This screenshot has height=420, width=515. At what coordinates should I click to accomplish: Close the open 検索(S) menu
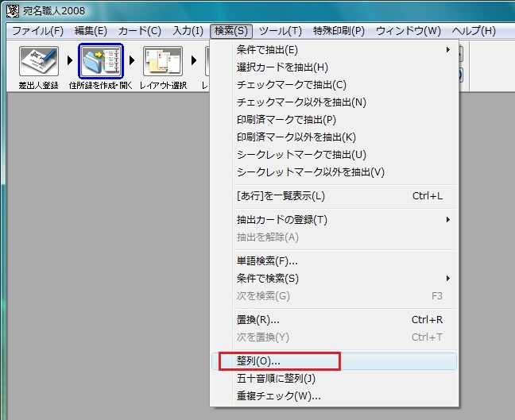pos(231,31)
